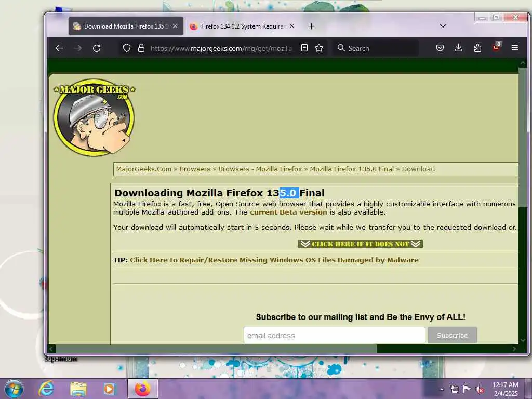Viewport: 532px width, 399px height.
Task: Click the CLICK HERE IF IT DOES NOT button
Action: (361, 244)
